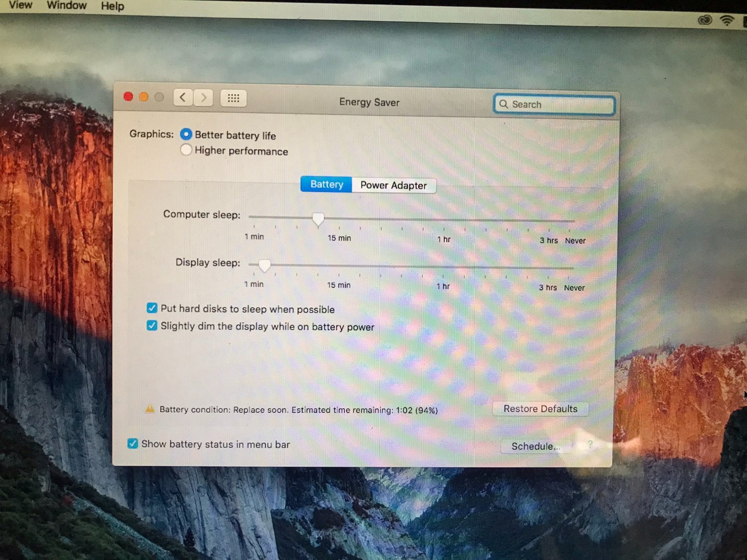The height and width of the screenshot is (560, 747).
Task: Open the Wi-Fi status menu icon
Action: click(x=727, y=20)
